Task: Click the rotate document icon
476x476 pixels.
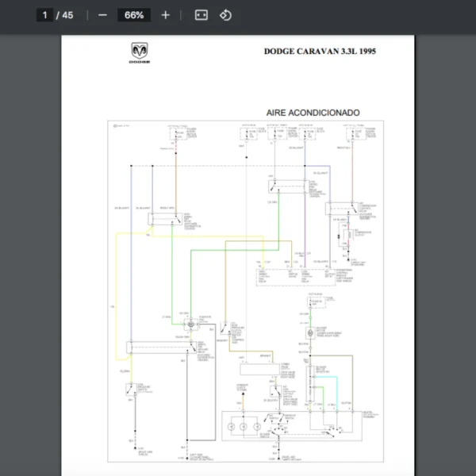Action: coord(225,15)
